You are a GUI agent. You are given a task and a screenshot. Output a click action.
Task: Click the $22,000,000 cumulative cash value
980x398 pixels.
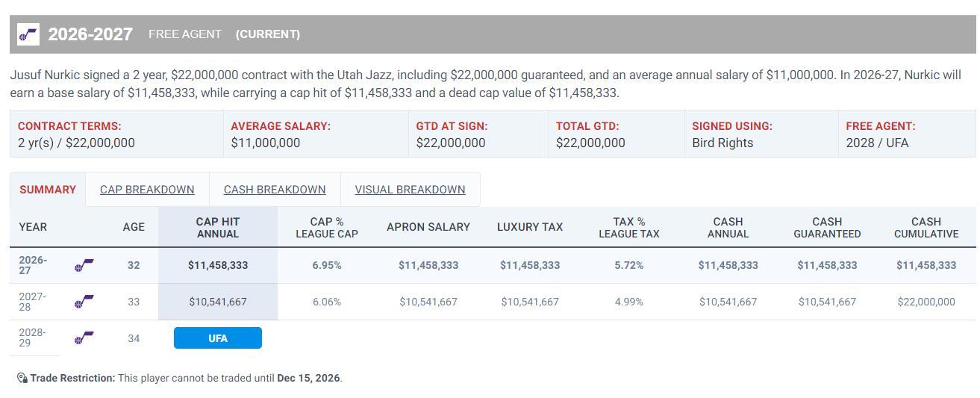(926, 302)
